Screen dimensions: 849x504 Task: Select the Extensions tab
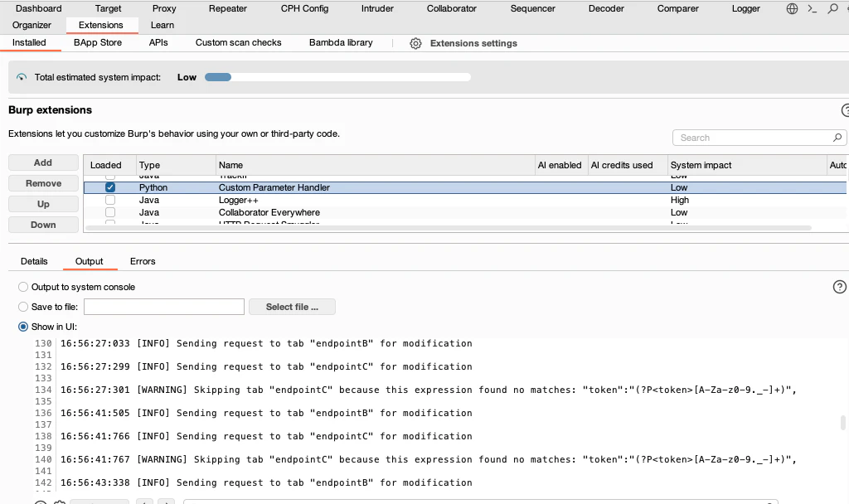[100, 25]
